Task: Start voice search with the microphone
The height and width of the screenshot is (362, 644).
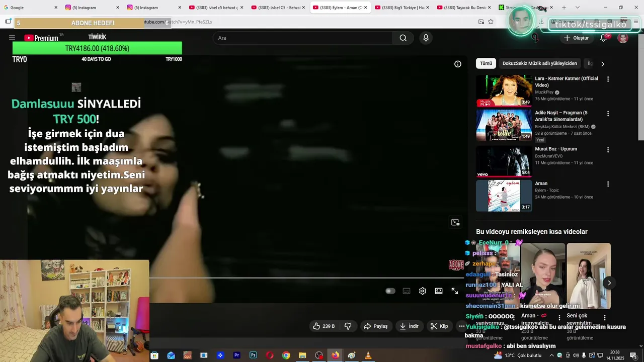Action: click(426, 38)
